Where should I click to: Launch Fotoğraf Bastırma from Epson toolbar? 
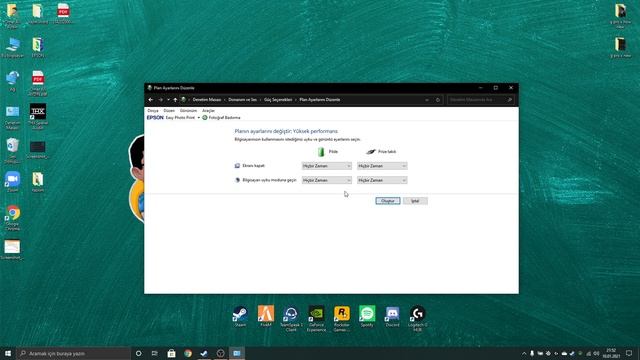(x=221, y=118)
